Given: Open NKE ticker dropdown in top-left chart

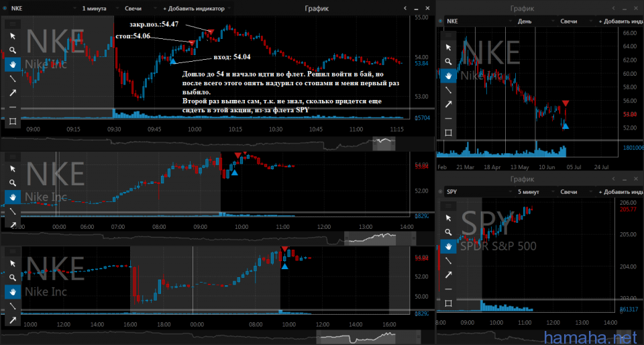Looking at the screenshot, I should click(x=43, y=8).
